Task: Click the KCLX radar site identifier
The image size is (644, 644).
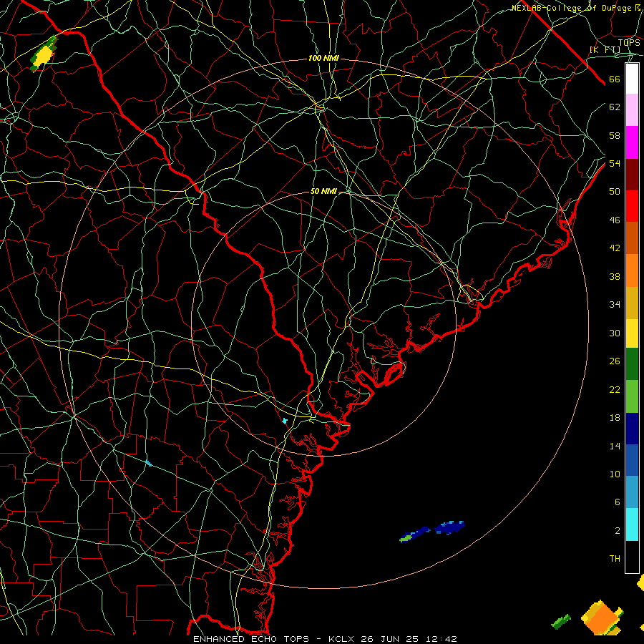Action: (342, 639)
